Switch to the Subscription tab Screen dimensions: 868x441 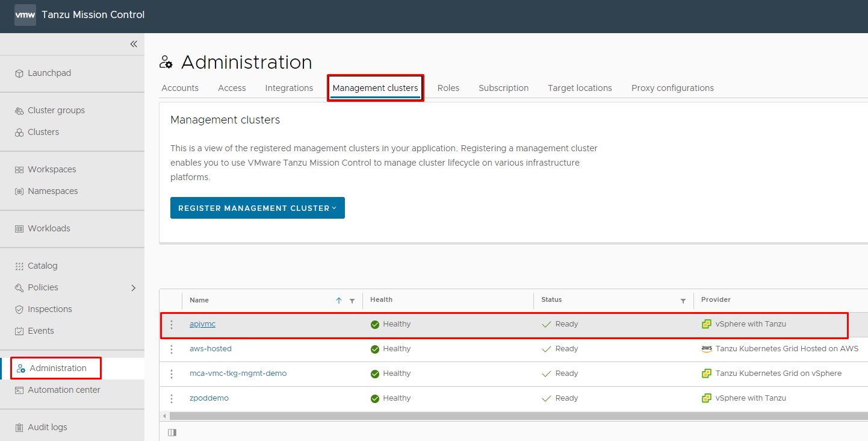[504, 88]
